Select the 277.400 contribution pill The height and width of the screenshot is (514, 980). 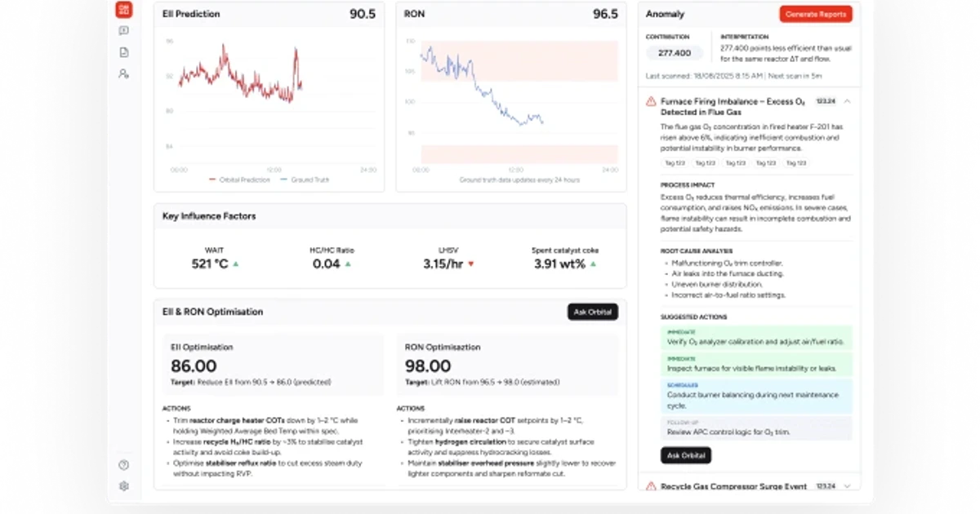point(675,53)
